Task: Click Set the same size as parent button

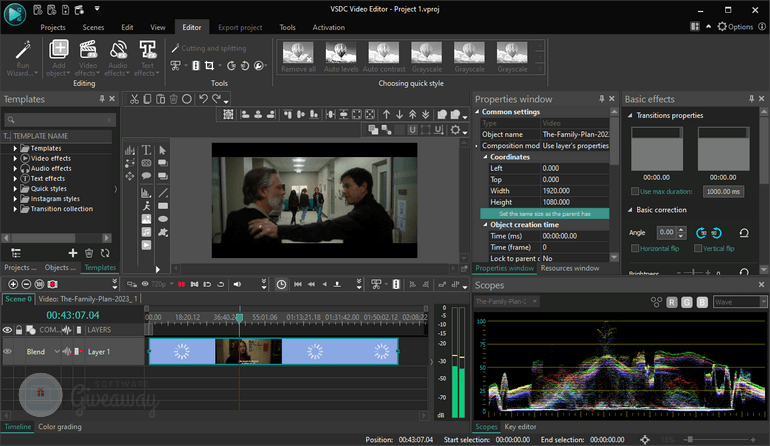Action: pos(544,213)
